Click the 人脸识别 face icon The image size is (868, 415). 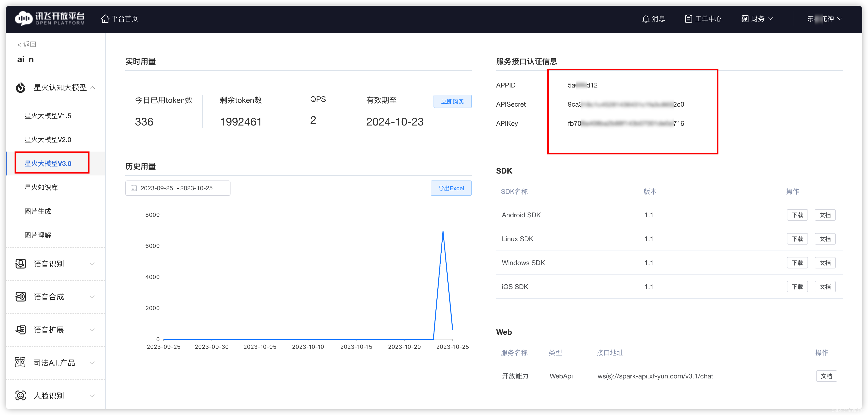21,395
